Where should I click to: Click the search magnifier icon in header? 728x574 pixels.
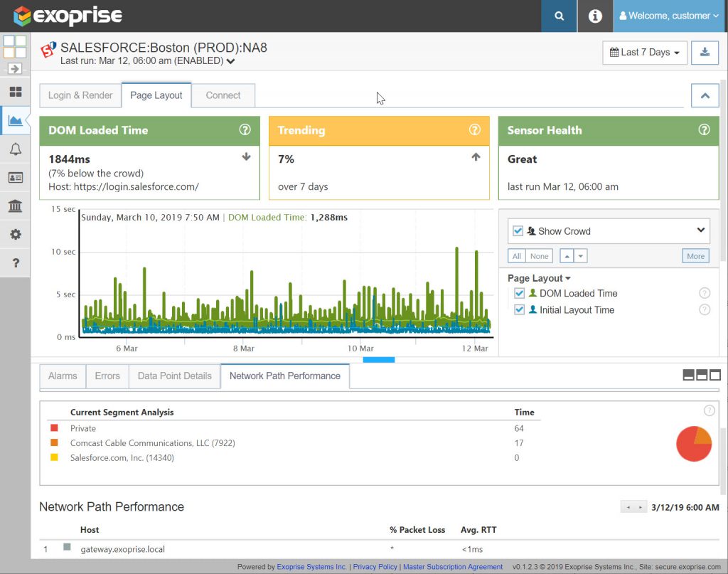point(559,16)
